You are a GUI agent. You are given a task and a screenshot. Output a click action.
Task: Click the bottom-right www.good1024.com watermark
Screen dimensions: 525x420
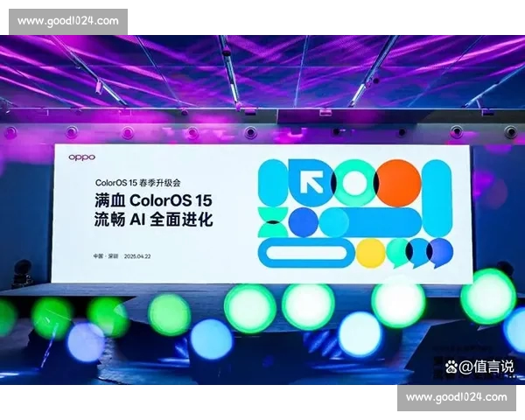click(456, 397)
